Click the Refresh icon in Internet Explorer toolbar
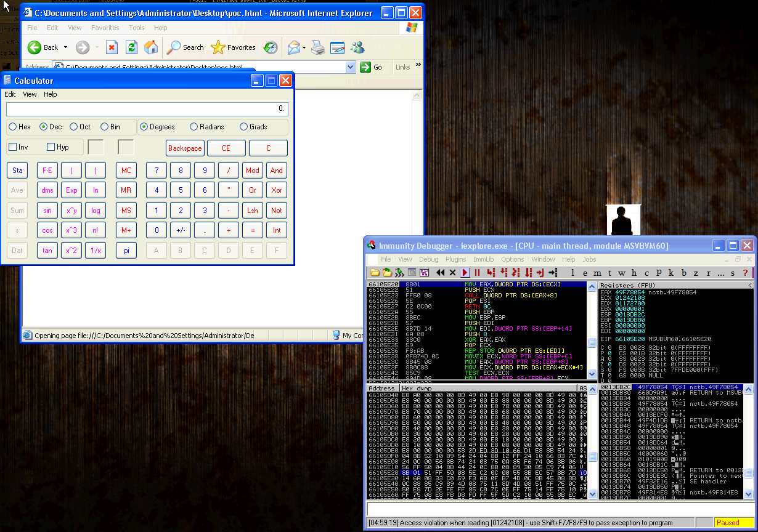This screenshot has width=758, height=532. (131, 47)
